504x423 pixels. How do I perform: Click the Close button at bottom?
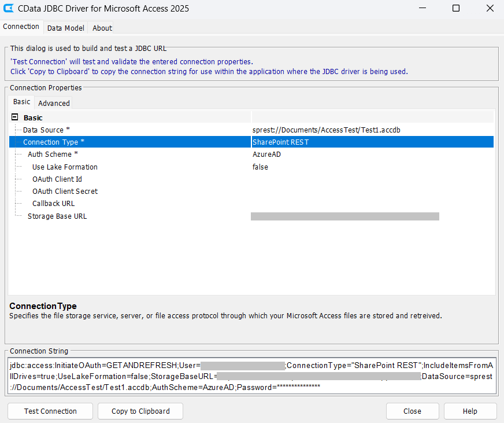click(412, 411)
